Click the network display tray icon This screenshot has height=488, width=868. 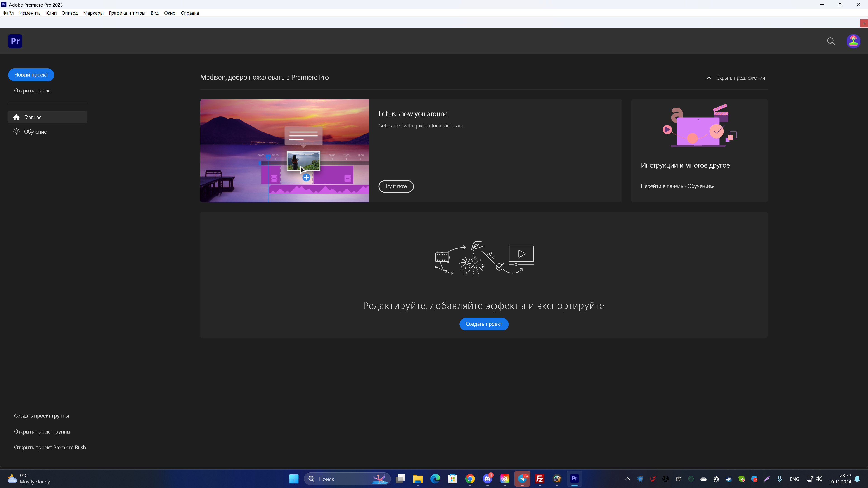coord(809,479)
